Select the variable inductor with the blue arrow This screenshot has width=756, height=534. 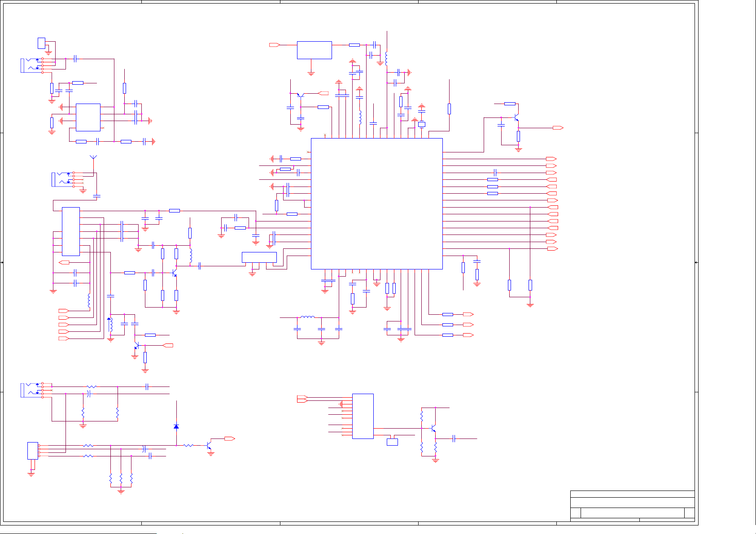[110, 326]
